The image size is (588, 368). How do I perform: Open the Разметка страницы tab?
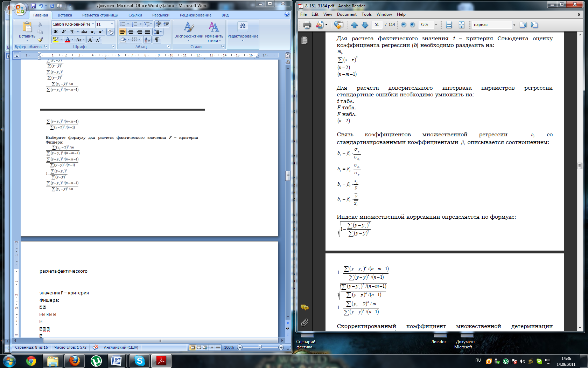100,15
